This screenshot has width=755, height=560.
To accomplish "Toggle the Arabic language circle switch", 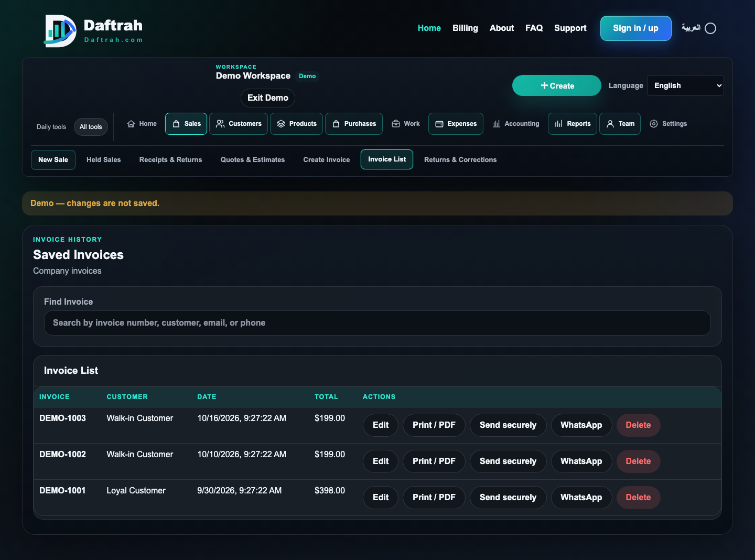I will [x=710, y=28].
